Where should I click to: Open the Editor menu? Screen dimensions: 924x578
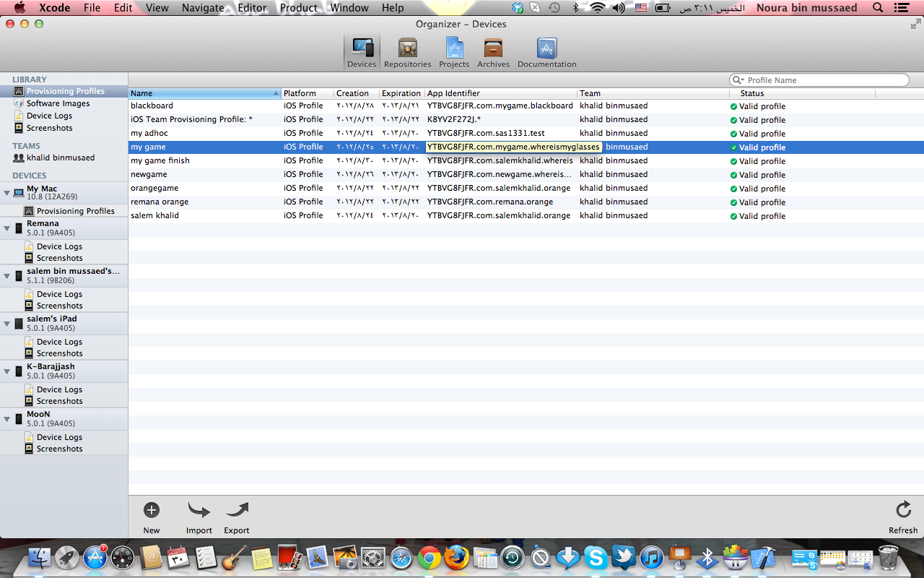point(252,8)
